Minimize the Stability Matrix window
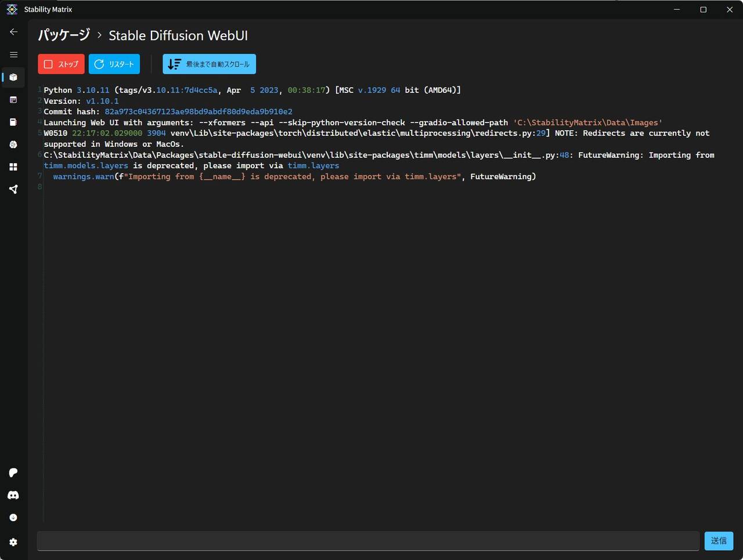 tap(677, 9)
